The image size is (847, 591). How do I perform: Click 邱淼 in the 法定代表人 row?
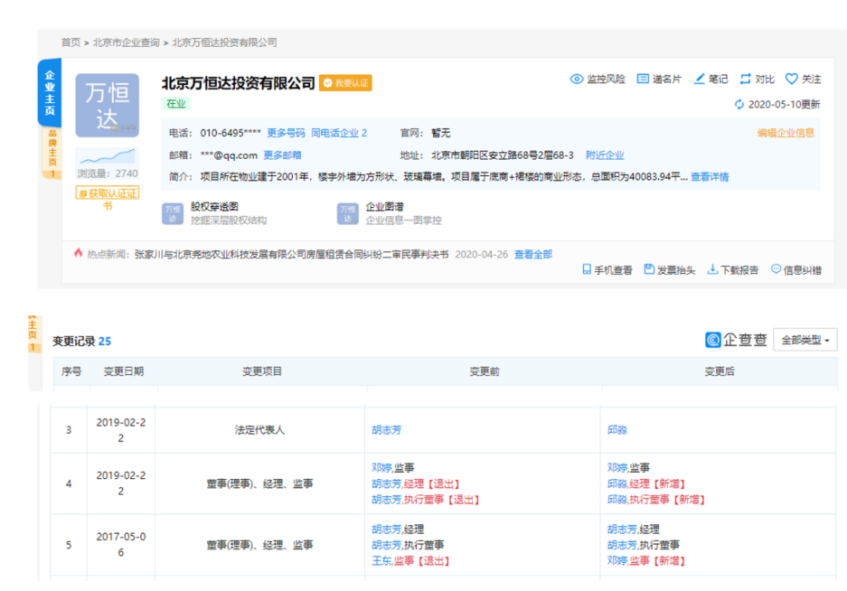click(617, 430)
